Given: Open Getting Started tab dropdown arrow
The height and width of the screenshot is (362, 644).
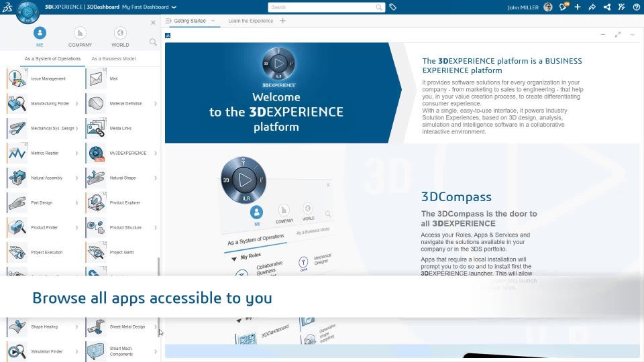Looking at the screenshot, I should [213, 21].
